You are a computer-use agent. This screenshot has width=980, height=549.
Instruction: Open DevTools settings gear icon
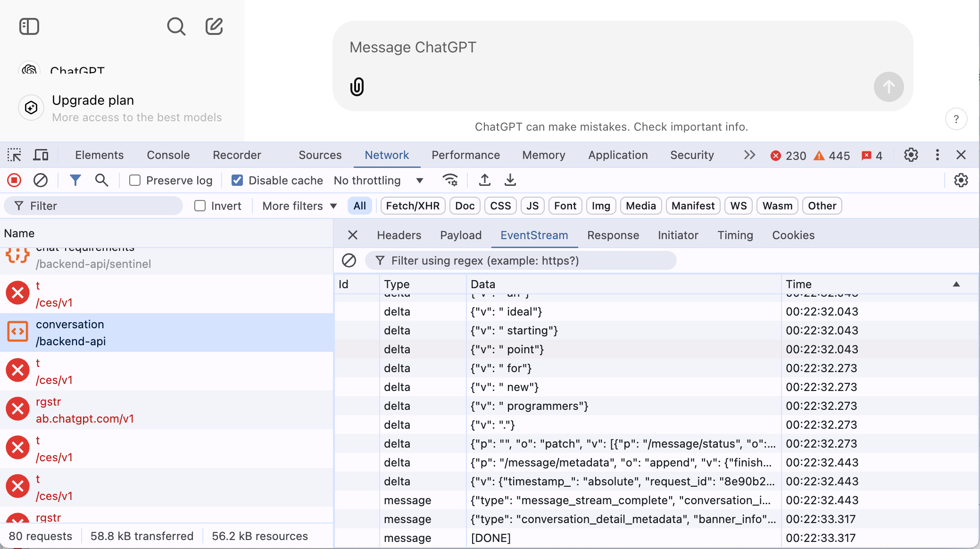(911, 155)
